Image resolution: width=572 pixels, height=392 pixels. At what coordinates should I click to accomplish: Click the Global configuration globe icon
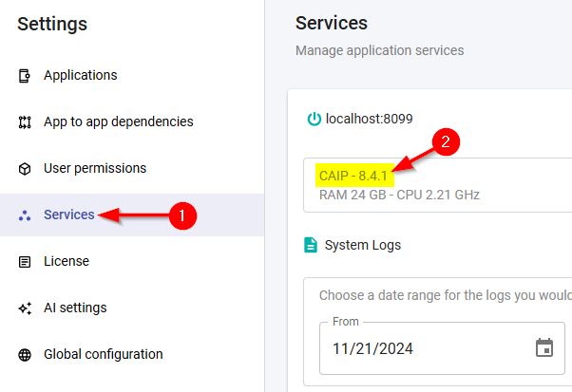click(25, 354)
